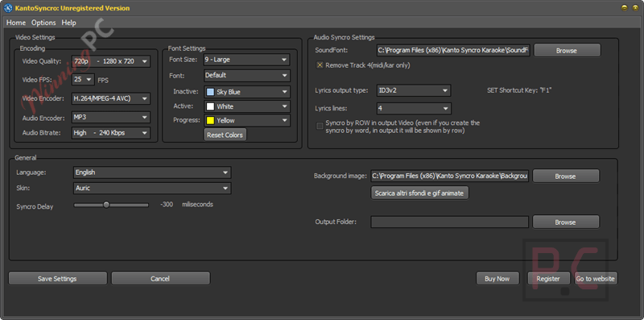Click the SoundFont path field
Screen dimensions: 644x320
(x=454, y=50)
